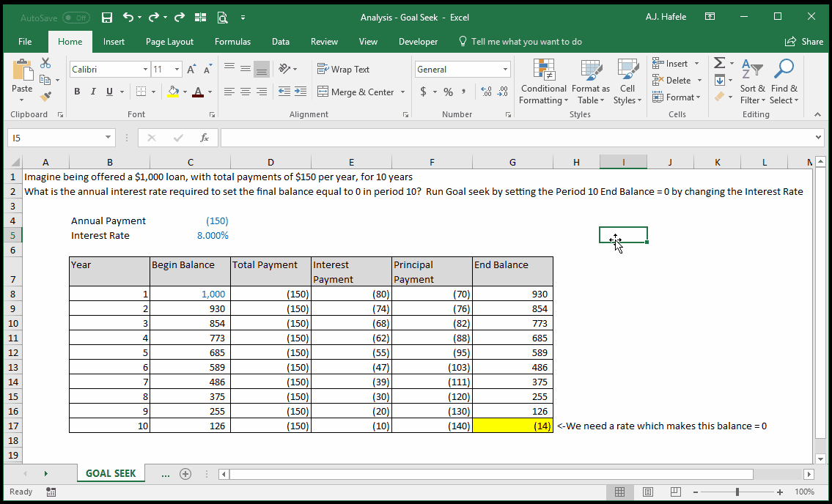The image size is (832, 504).
Task: Select the Format Painter brush
Action: [x=45, y=97]
